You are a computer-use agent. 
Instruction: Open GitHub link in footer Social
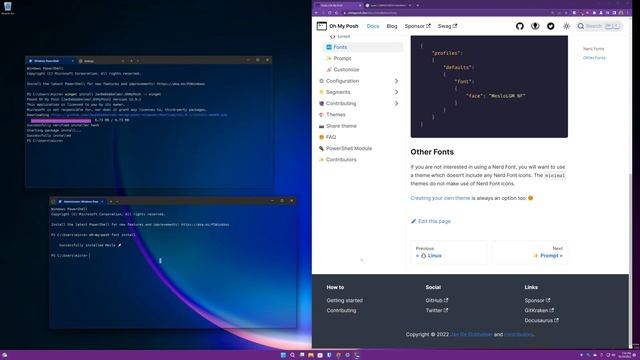click(437, 300)
